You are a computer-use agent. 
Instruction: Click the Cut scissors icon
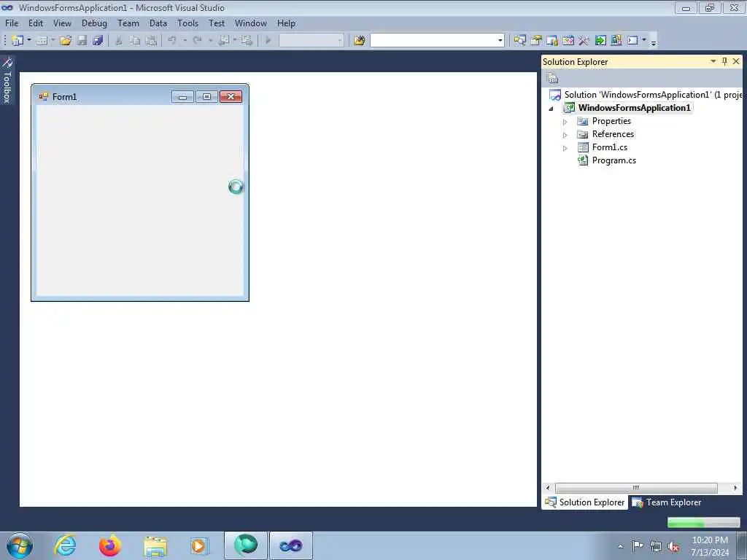[x=119, y=41]
